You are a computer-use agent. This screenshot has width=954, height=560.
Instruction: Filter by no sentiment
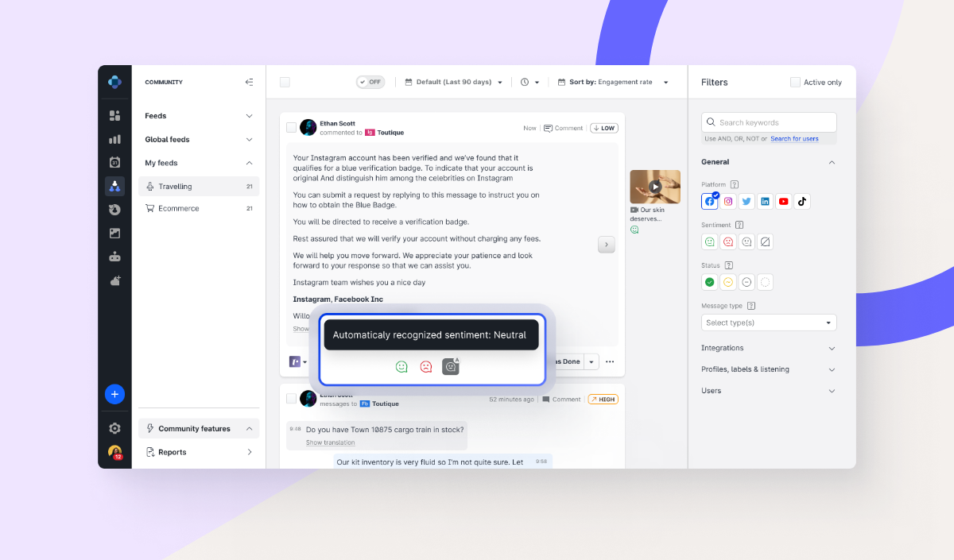coord(765,241)
